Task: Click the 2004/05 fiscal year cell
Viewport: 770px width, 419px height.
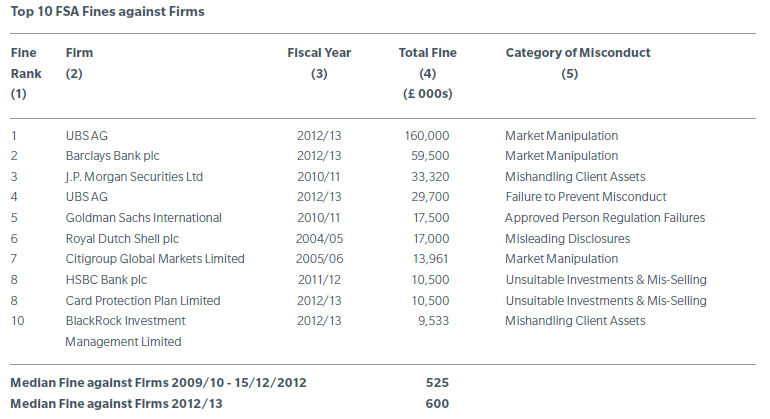Action: tap(319, 239)
